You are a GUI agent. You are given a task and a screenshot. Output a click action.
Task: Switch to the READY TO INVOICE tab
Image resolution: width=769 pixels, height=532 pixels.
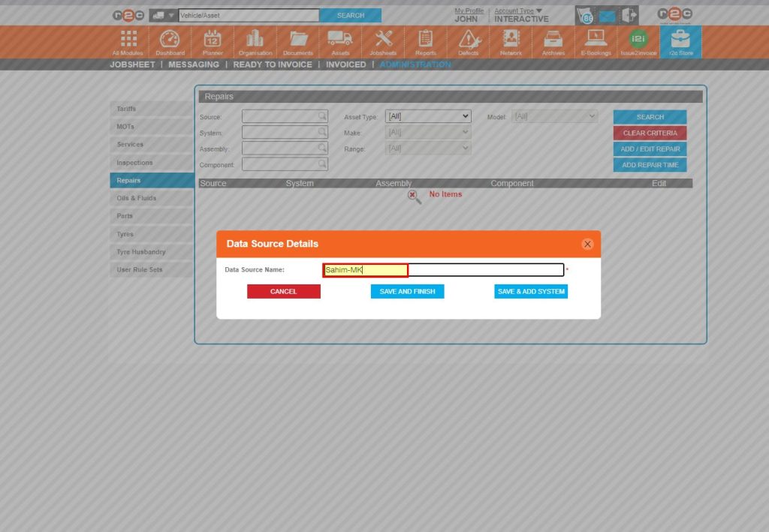coord(272,65)
